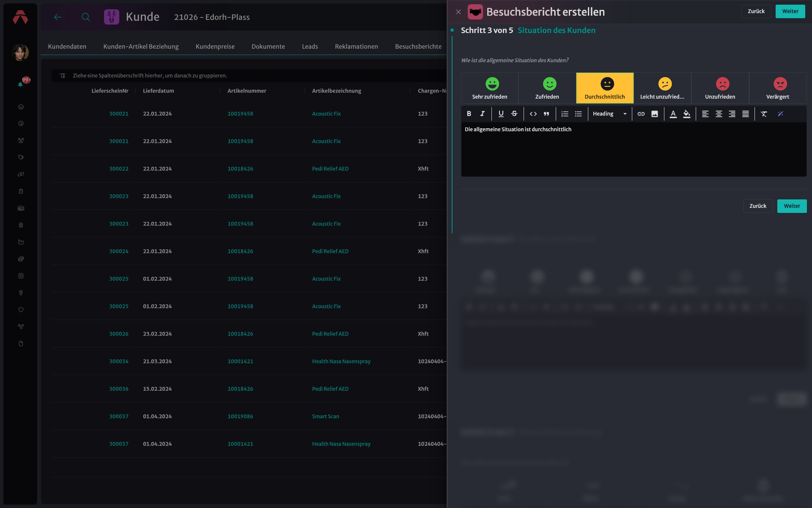Open search with the magnifier icon

pyautogui.click(x=86, y=17)
